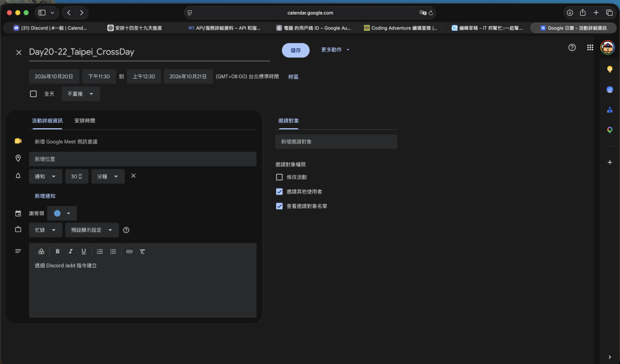Open Google Maps in side panel

point(609,130)
